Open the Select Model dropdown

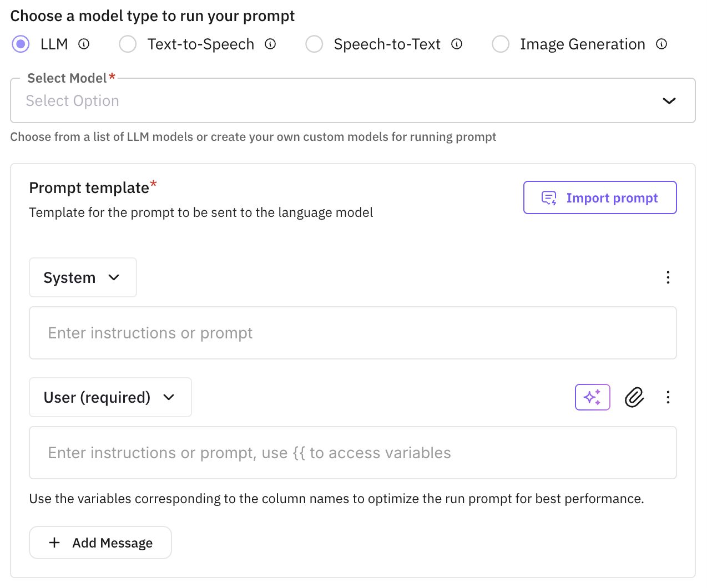tap(352, 101)
